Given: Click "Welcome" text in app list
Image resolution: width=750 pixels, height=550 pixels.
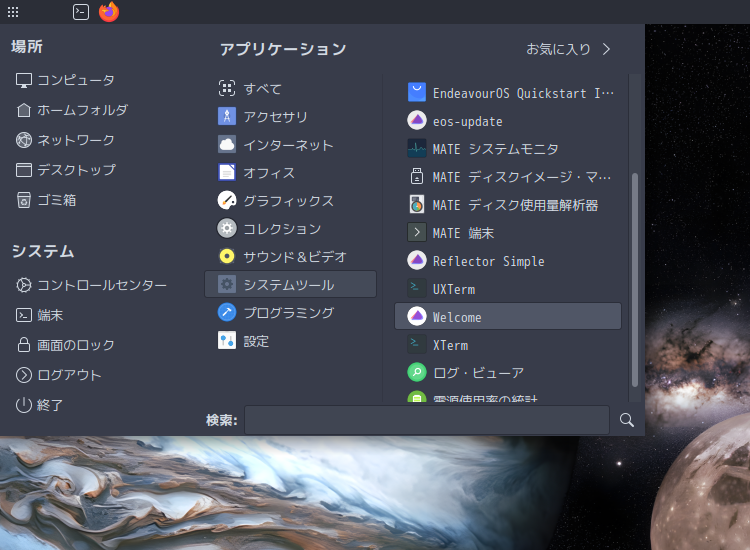Looking at the screenshot, I should point(457,317).
